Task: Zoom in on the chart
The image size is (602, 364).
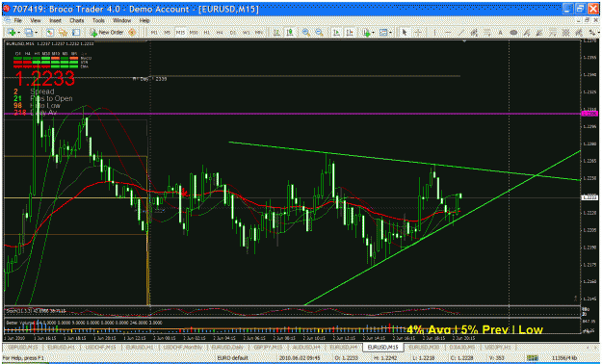Action: [x=306, y=33]
